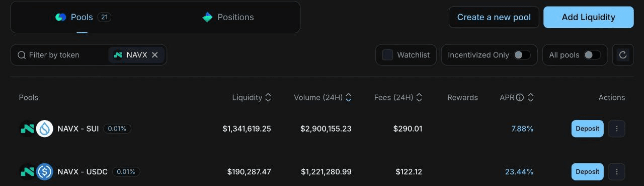Check the Watchlist checkbox
Viewport: 644px width, 186px height.
point(387,55)
